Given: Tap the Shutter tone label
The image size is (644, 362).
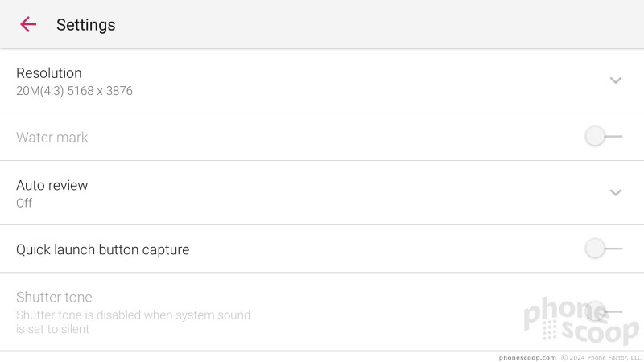Looking at the screenshot, I should pos(54,297).
